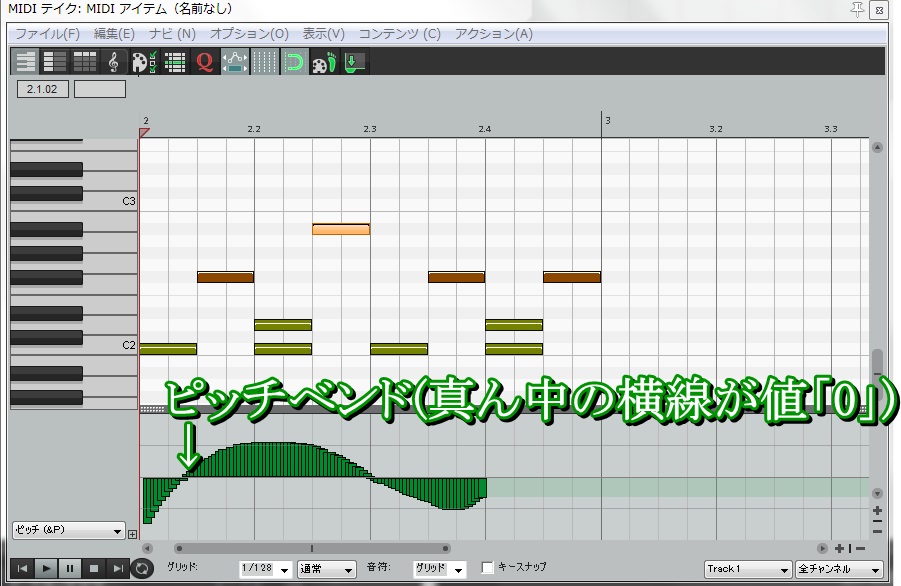
Task: Open the オプション(O) menu
Action: tap(249, 34)
